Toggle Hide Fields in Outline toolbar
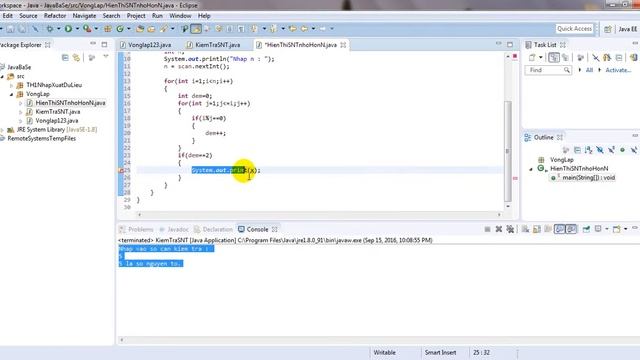640x360 pixels. (x=600, y=150)
